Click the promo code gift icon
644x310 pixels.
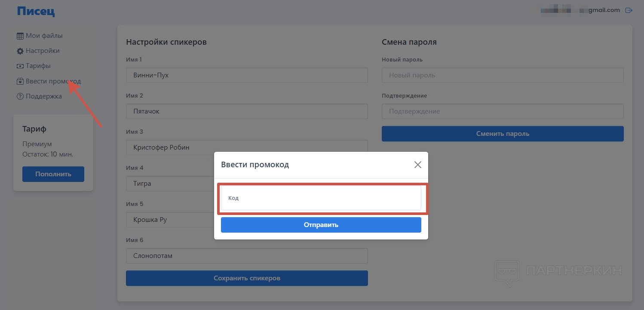pyautogui.click(x=20, y=81)
